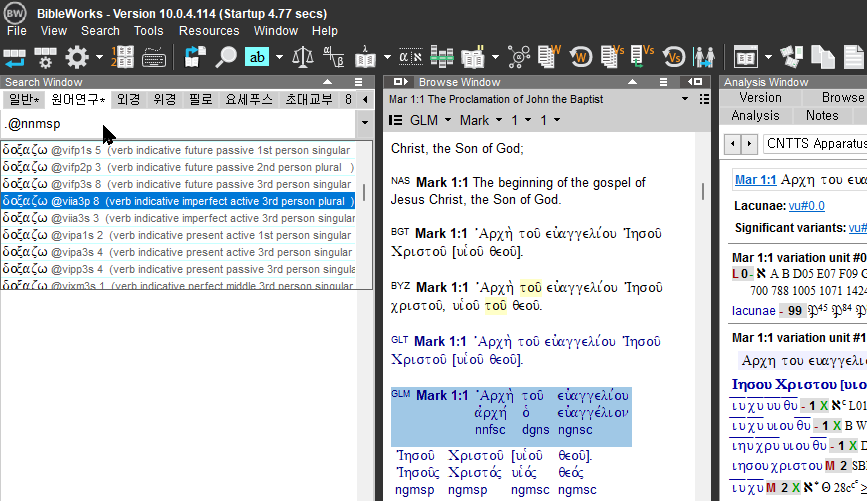Toggle the cyan 'ab' text highlighting button
867x501 pixels.
tap(257, 57)
